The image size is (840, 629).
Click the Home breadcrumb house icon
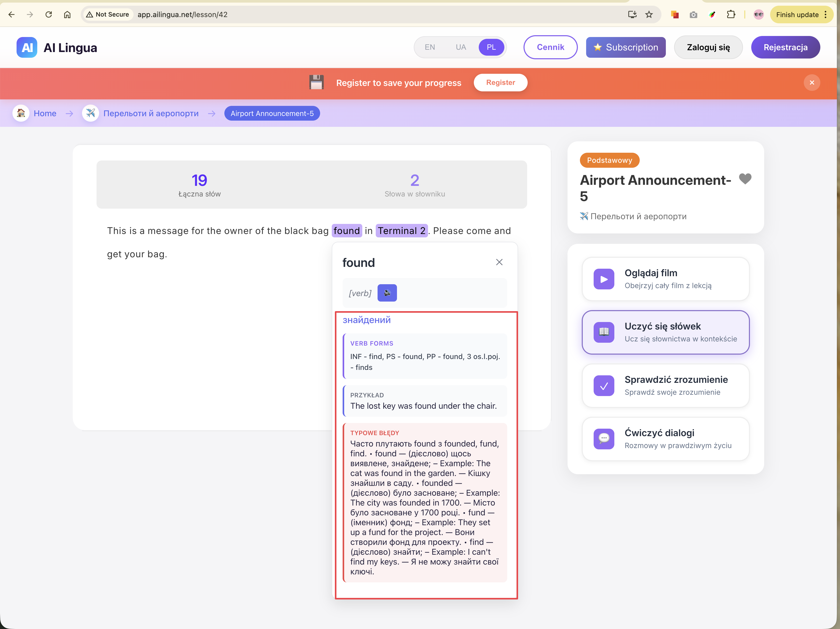tap(21, 113)
